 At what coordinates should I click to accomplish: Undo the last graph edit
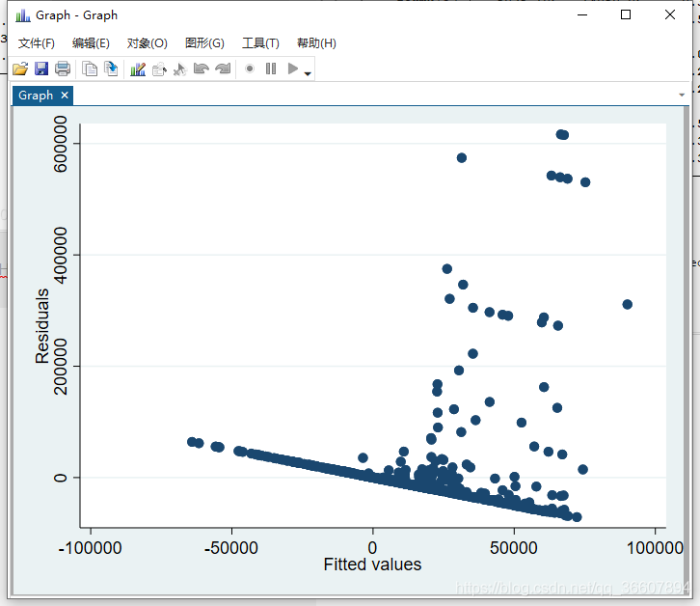click(202, 69)
